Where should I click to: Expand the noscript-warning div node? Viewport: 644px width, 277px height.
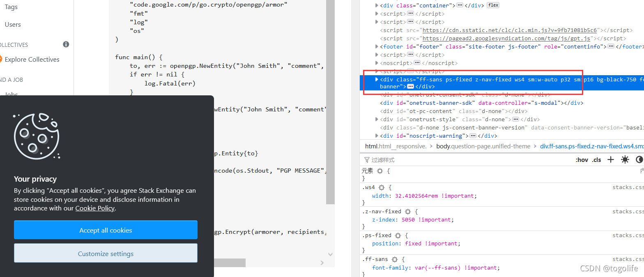pyautogui.click(x=377, y=136)
